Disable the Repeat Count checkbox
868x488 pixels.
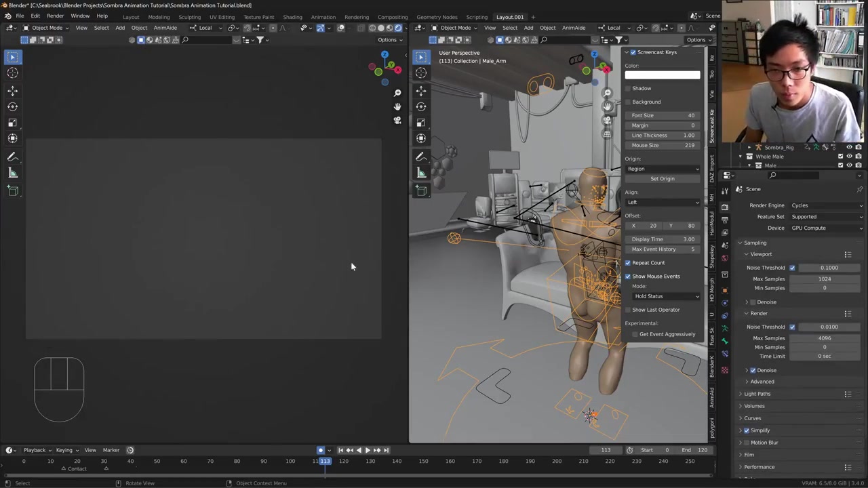(x=628, y=263)
